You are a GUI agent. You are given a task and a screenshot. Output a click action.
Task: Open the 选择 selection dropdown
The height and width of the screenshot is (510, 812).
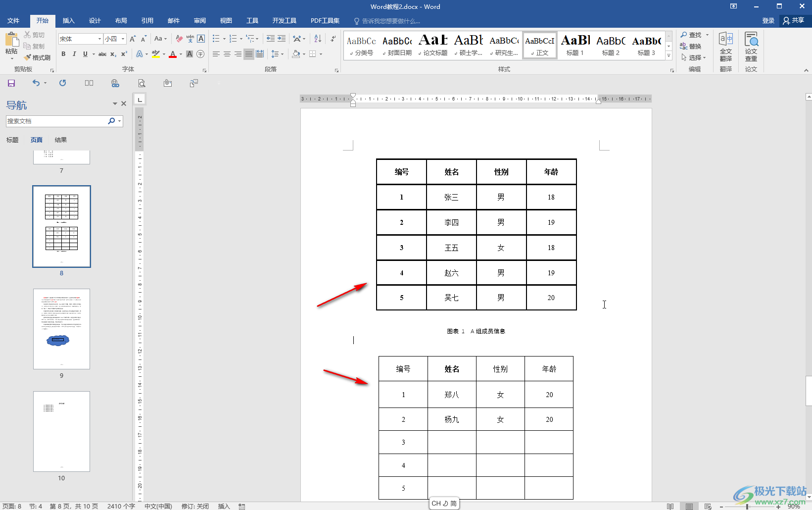click(x=693, y=57)
